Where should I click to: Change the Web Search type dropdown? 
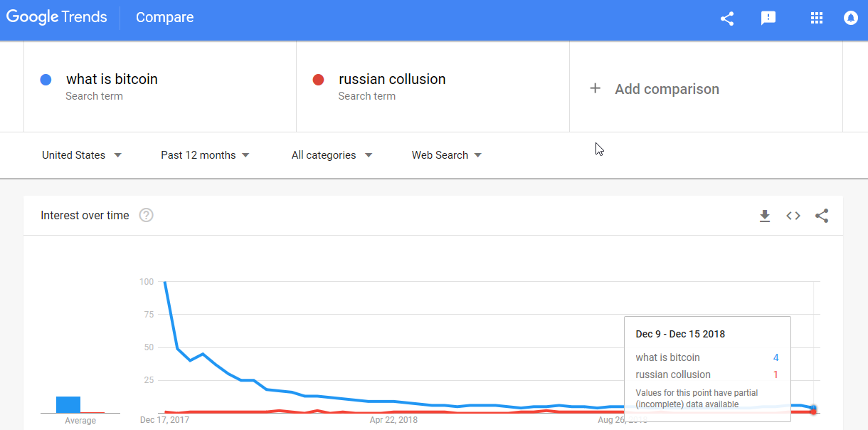[446, 155]
